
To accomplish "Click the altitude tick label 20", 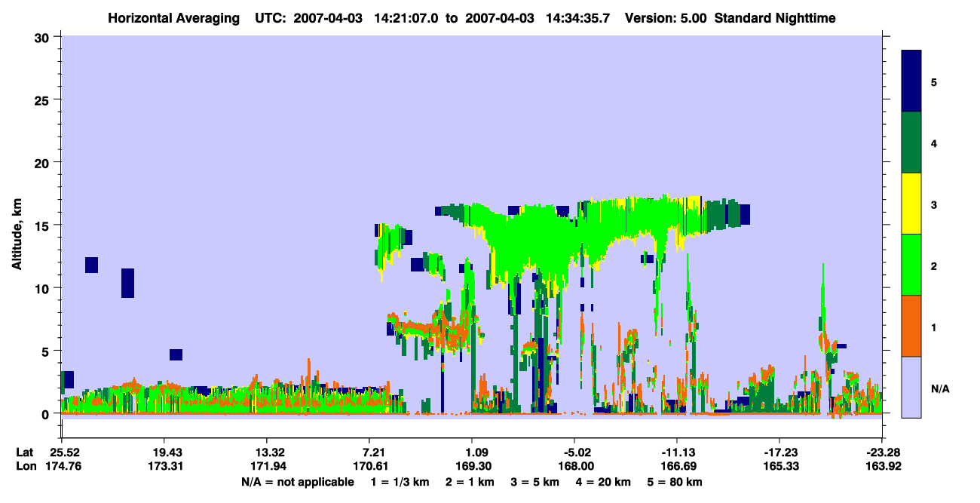I will point(44,162).
